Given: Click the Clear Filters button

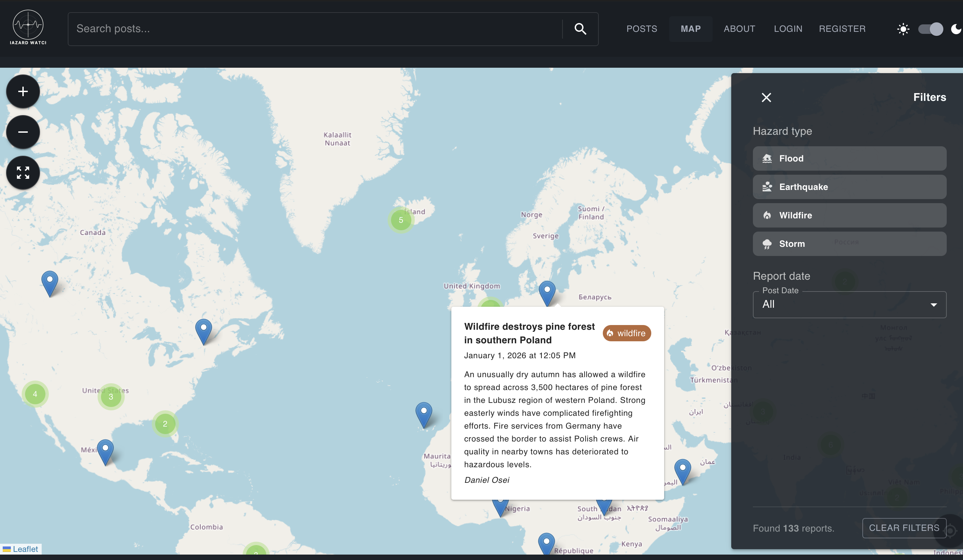Looking at the screenshot, I should 904,528.
